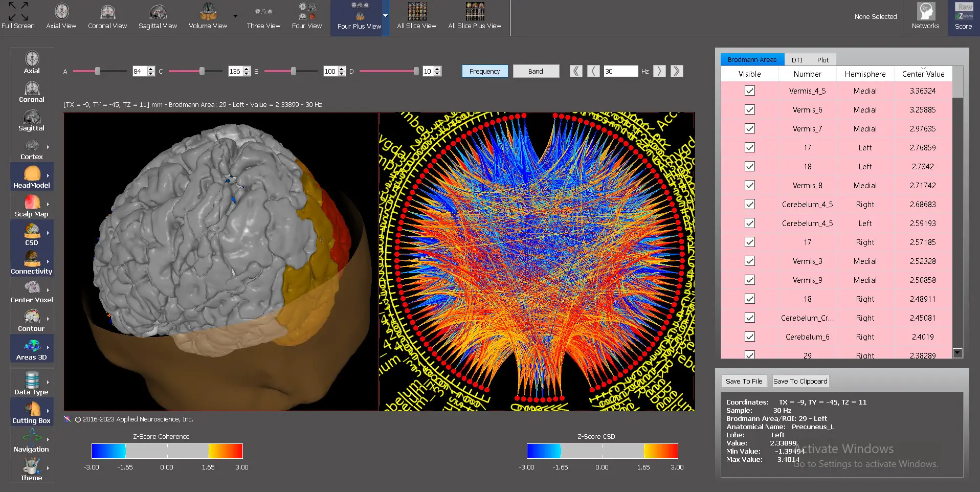Screen dimensions: 980x492
Task: Uncheck visibility for Cerebelum_6 Right row
Action: (x=750, y=337)
